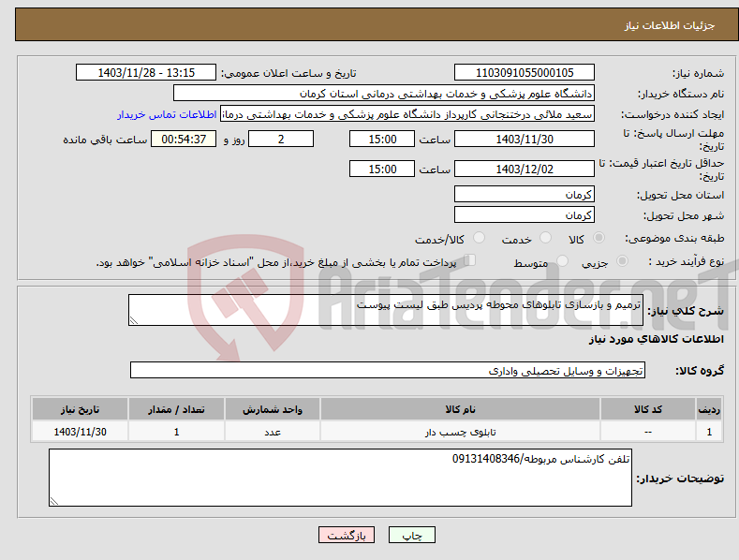Click the چاپ (print) button
The image size is (739, 560).
(411, 535)
